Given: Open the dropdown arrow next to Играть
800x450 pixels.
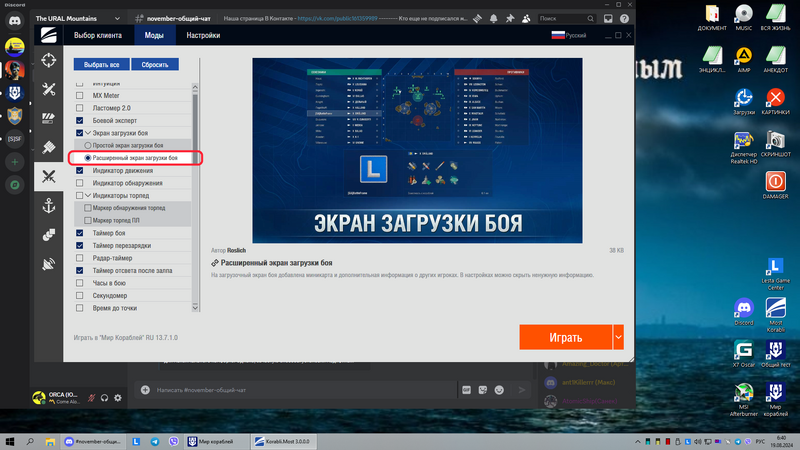Looking at the screenshot, I should point(618,337).
